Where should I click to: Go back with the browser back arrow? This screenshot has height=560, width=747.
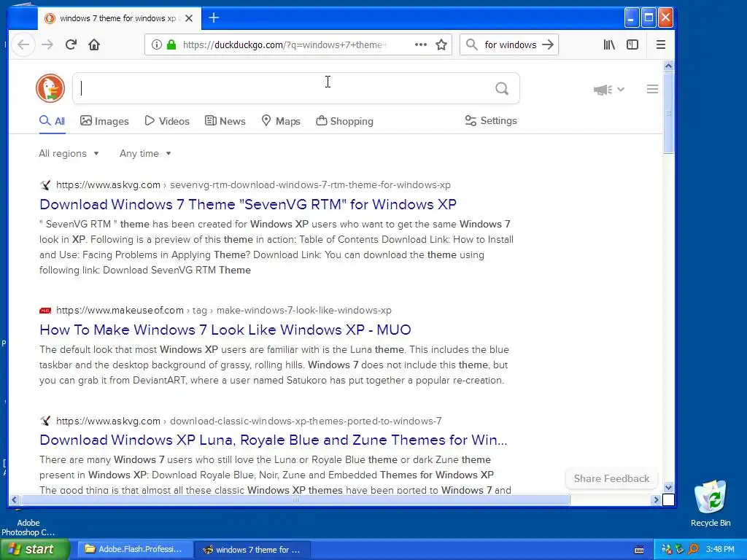[23, 44]
